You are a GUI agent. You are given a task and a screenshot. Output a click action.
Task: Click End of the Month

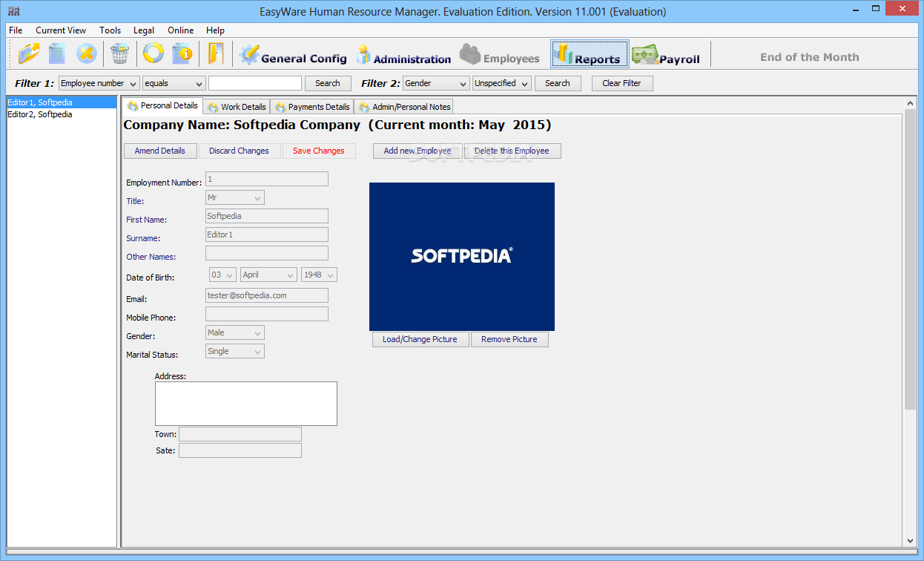[809, 57]
